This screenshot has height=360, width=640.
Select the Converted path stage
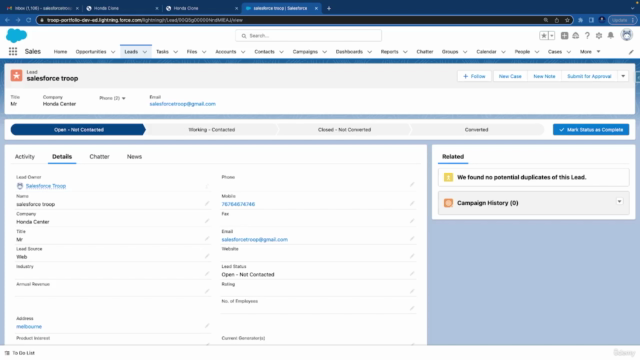pos(476,129)
